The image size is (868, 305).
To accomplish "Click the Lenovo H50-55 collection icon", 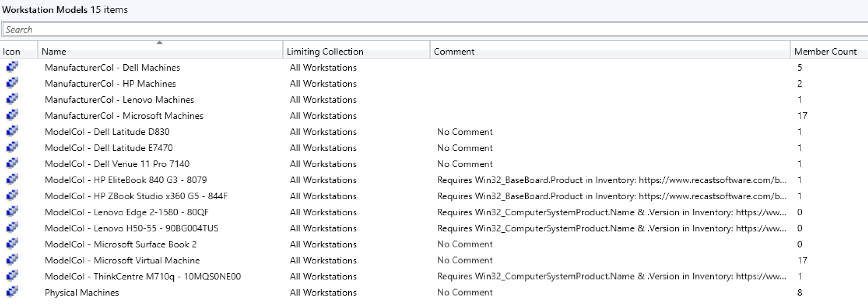I will (12, 228).
